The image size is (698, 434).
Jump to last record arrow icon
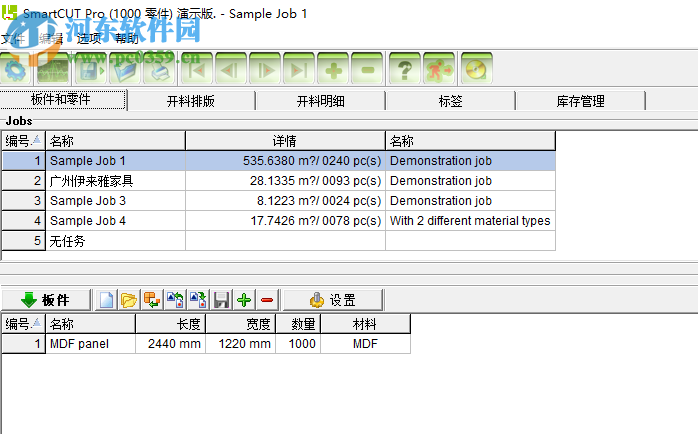pos(299,69)
